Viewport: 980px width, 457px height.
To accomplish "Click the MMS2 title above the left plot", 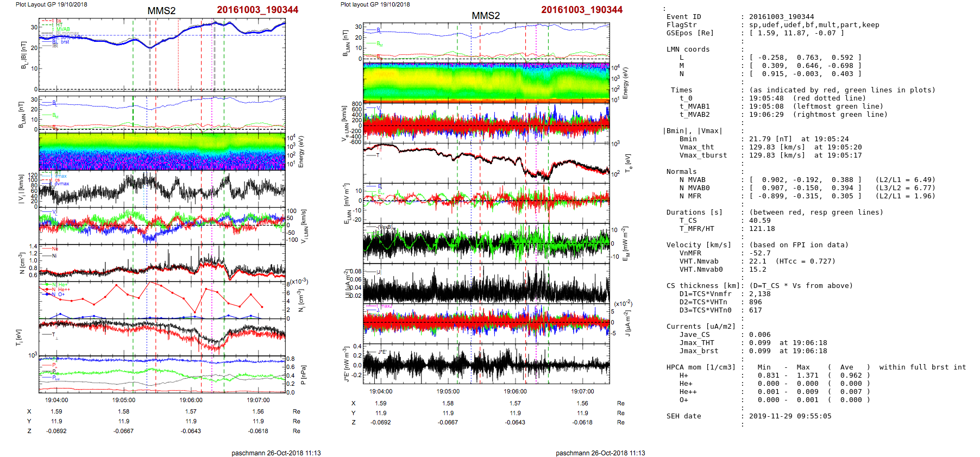I will (x=161, y=11).
